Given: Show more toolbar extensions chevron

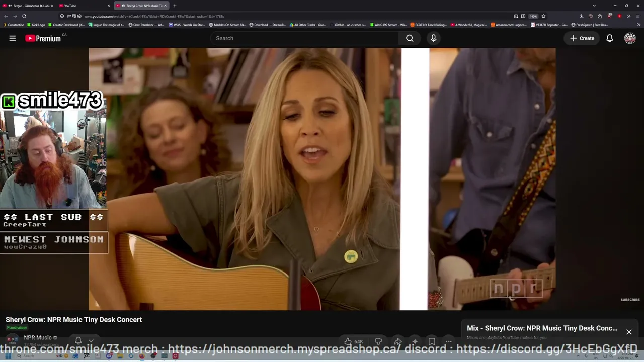Looking at the screenshot, I should coord(628,16).
